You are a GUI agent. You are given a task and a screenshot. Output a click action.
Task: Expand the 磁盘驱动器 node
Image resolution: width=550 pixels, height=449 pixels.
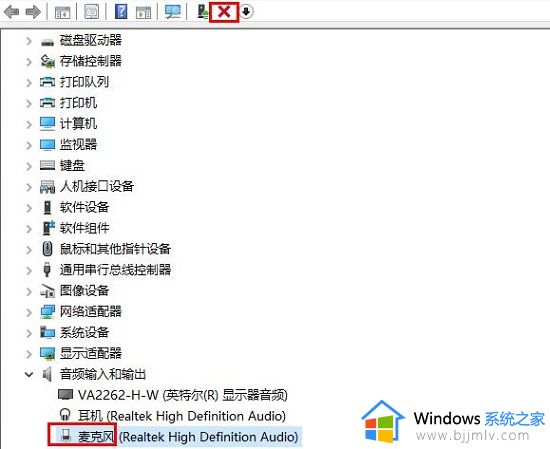pyautogui.click(x=29, y=41)
